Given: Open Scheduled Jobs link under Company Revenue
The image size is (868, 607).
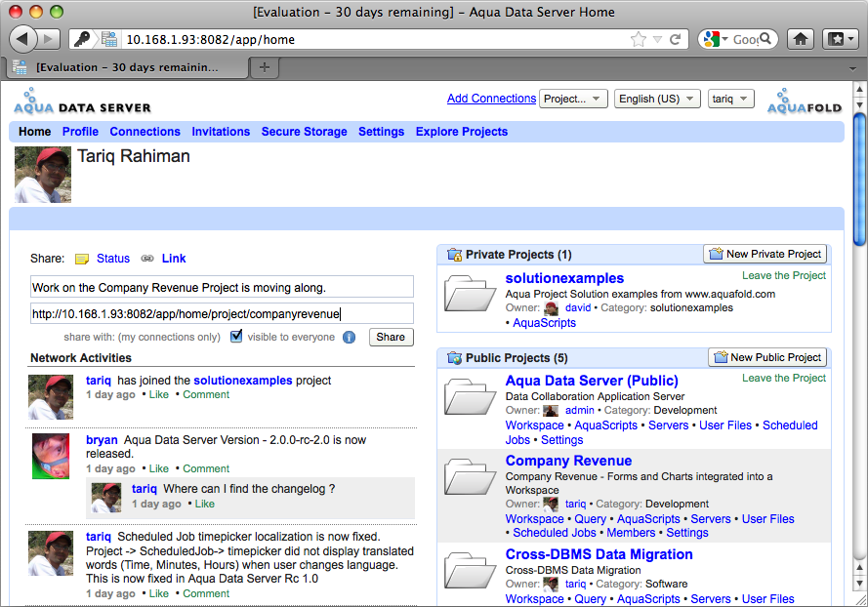Looking at the screenshot, I should tap(555, 533).
